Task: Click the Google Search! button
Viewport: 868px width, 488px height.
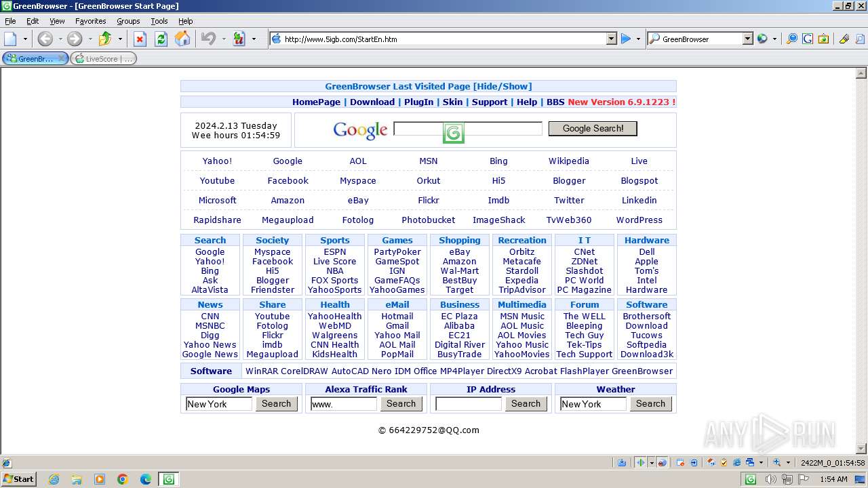Action: click(x=593, y=128)
